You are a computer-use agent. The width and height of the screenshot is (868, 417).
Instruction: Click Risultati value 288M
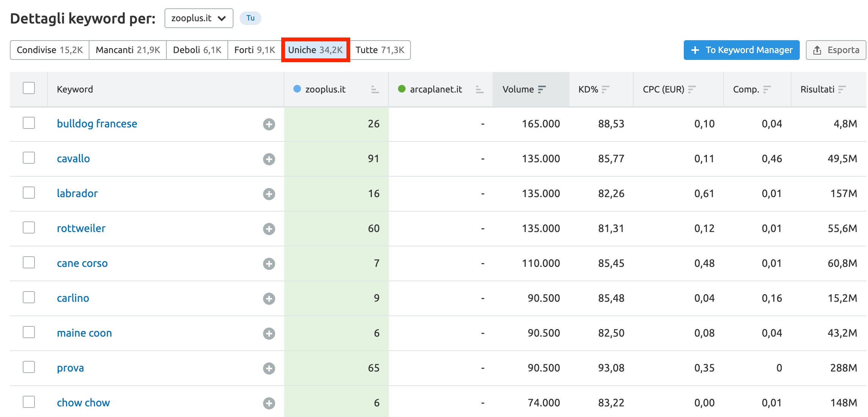click(843, 368)
